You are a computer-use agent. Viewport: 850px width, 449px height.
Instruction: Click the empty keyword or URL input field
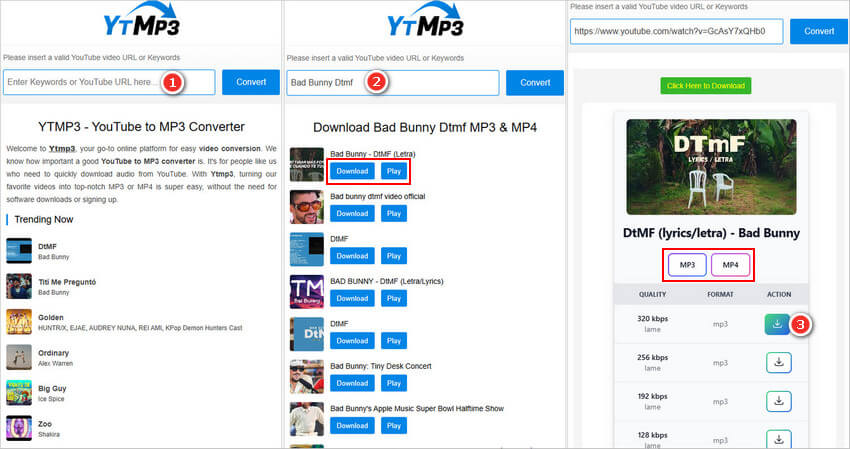coord(109,82)
